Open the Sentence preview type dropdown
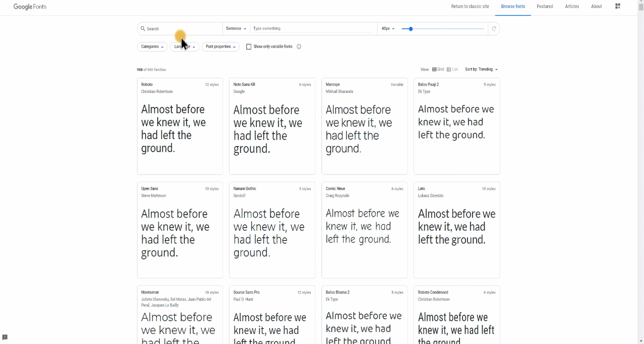This screenshot has height=344, width=644. [236, 29]
